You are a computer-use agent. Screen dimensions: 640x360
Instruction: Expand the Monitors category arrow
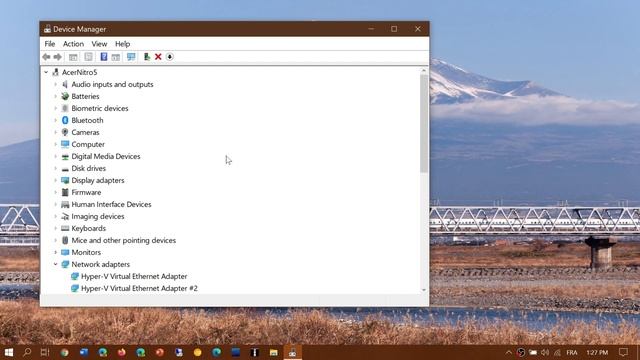tap(56, 253)
